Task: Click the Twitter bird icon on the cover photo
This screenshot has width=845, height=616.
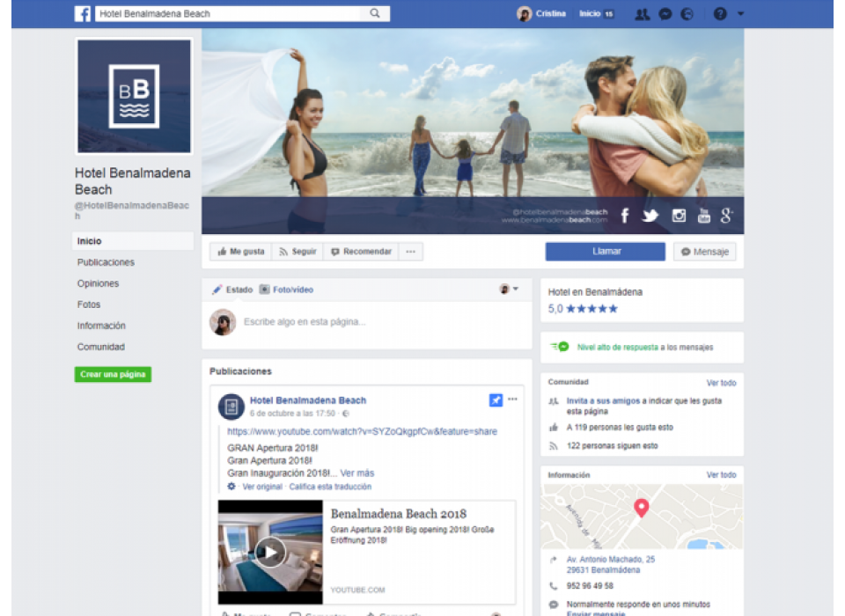Action: (x=650, y=216)
